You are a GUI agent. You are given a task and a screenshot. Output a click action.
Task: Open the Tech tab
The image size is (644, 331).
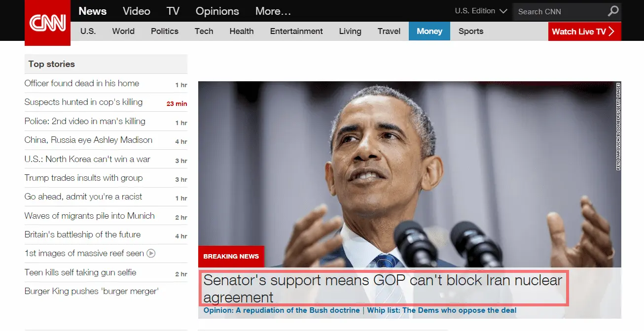204,31
